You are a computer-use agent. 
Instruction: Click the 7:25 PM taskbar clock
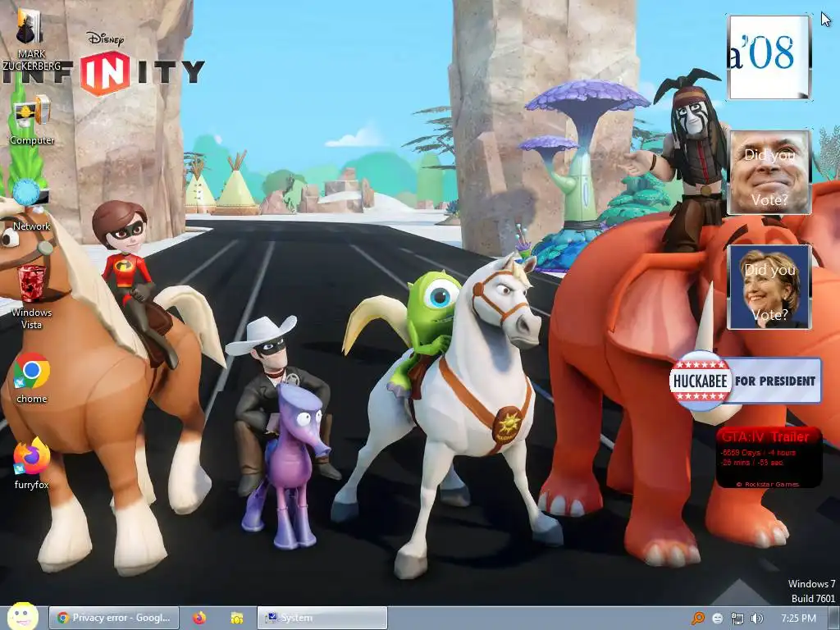798,619
